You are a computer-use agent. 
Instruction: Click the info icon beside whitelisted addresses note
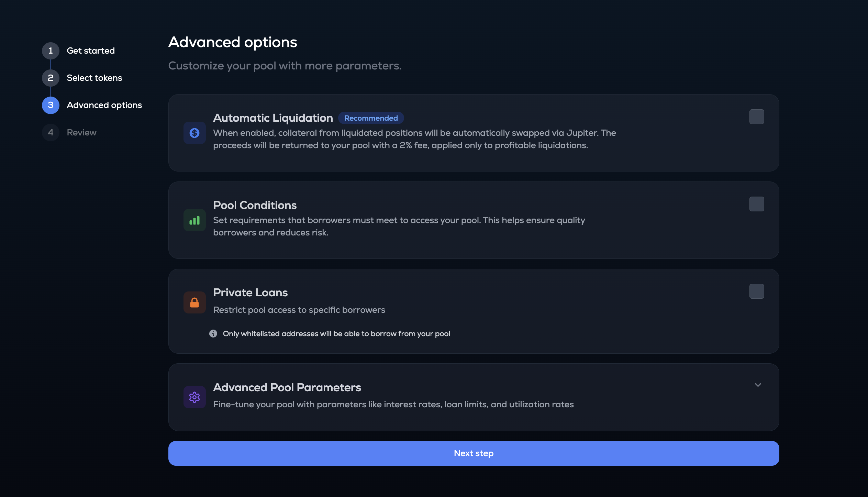(213, 334)
